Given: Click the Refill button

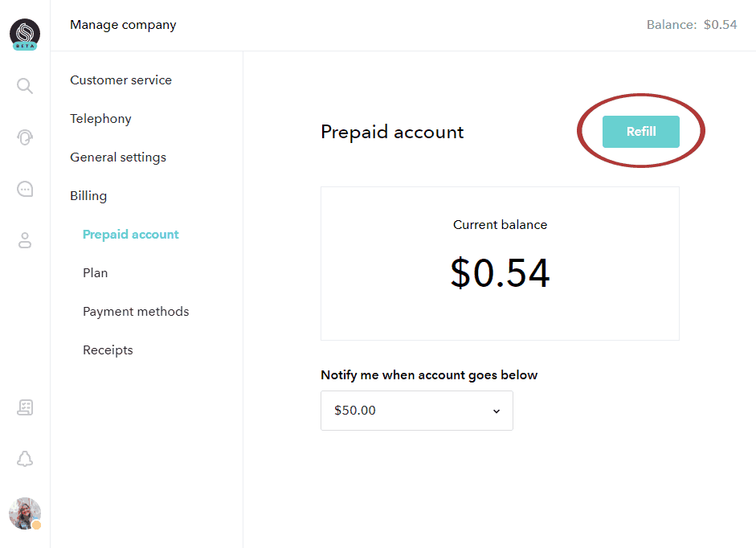Looking at the screenshot, I should click(641, 132).
